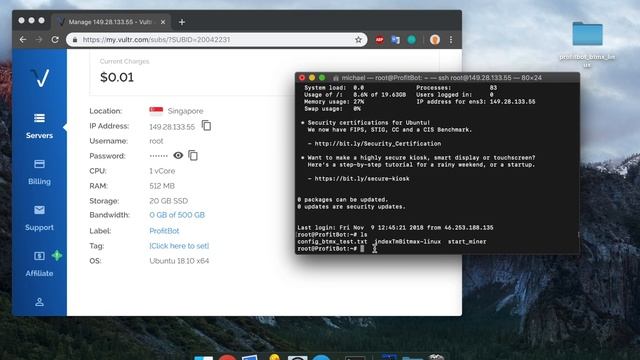Reveal the password with the eye icon
This screenshot has height=360, width=640.
pyautogui.click(x=178, y=156)
